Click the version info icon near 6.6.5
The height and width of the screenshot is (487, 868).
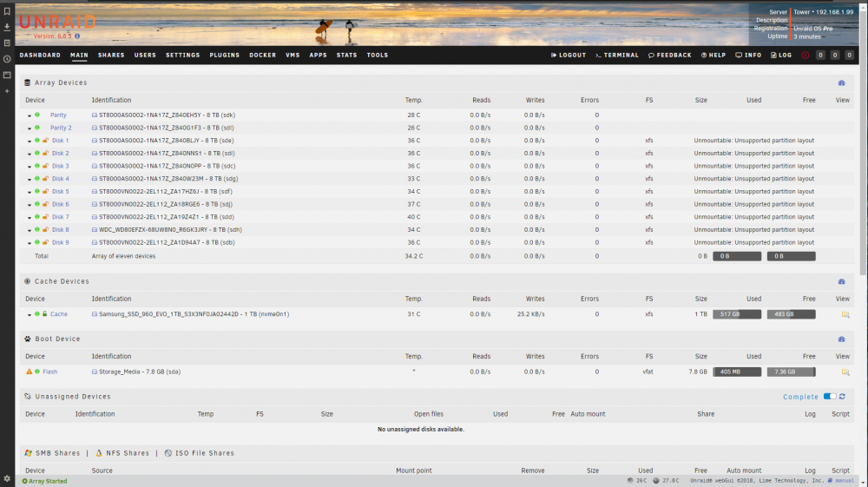coord(77,36)
